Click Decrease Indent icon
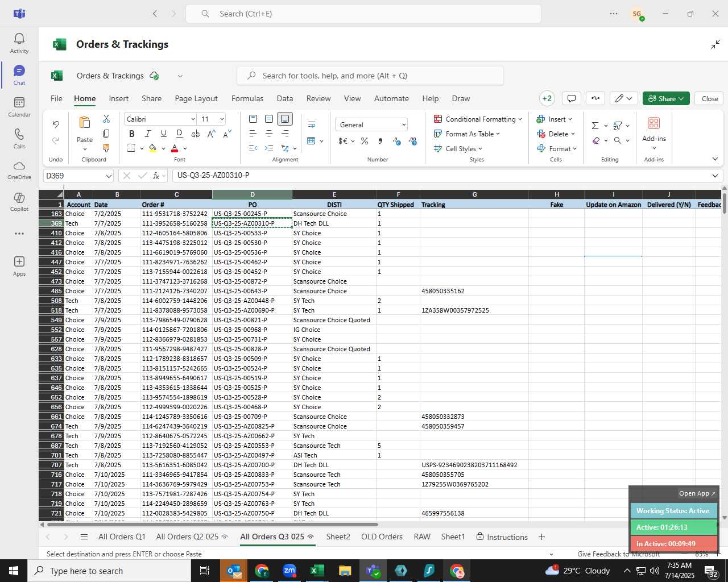 coord(253,148)
